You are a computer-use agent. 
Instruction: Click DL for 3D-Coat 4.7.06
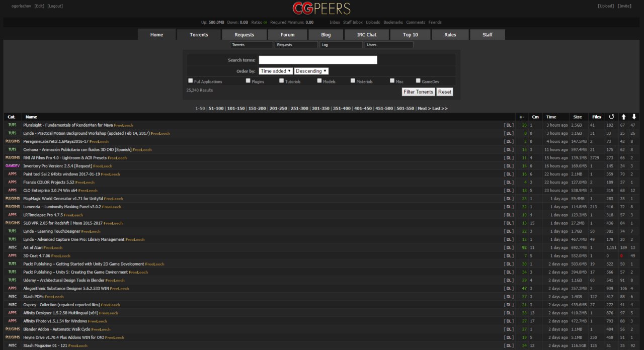[x=509, y=256]
